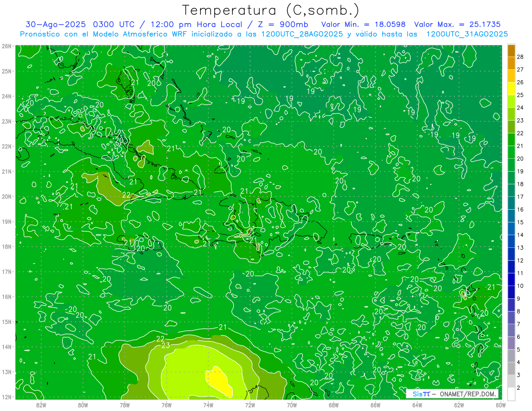Viewport: 532px width, 411px height.
Task: Click the "21N" latitude axis label
Action: 7,172
